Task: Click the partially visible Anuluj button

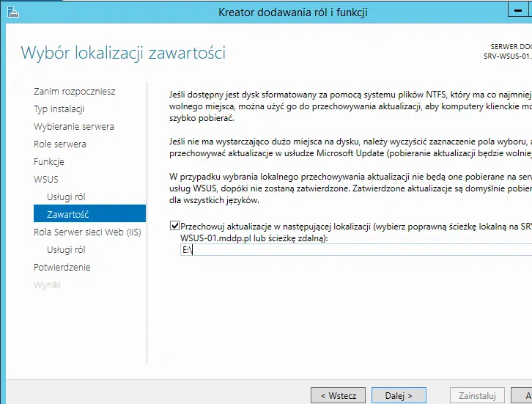Action: (523, 395)
